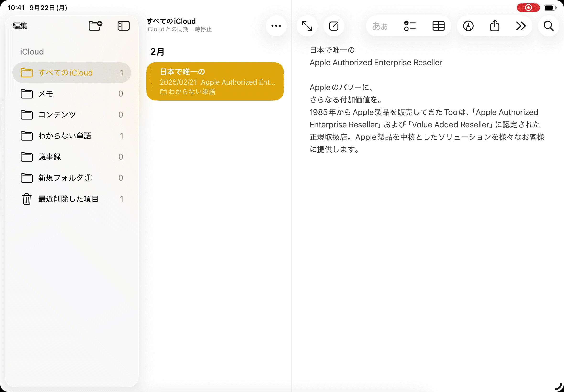This screenshot has height=392, width=564.
Task: Create a new folder with folder-plus icon
Action: pos(95,26)
